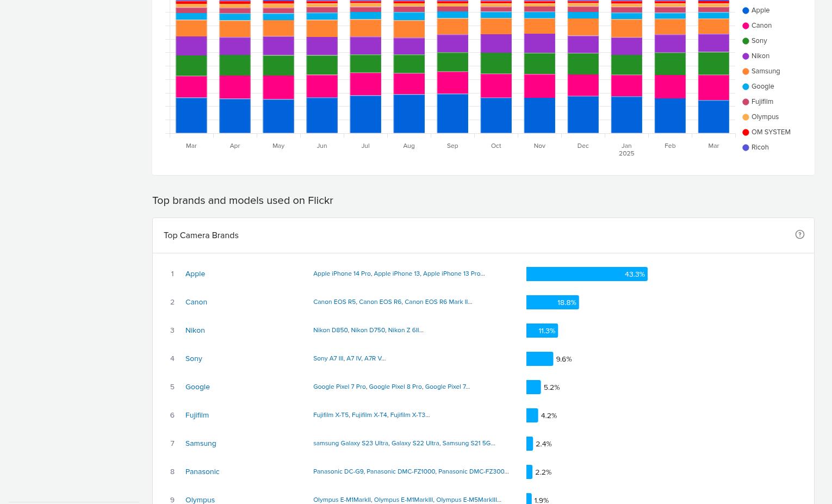Click the Olympus legend color dot
The width and height of the screenshot is (832, 504).
pyautogui.click(x=746, y=117)
